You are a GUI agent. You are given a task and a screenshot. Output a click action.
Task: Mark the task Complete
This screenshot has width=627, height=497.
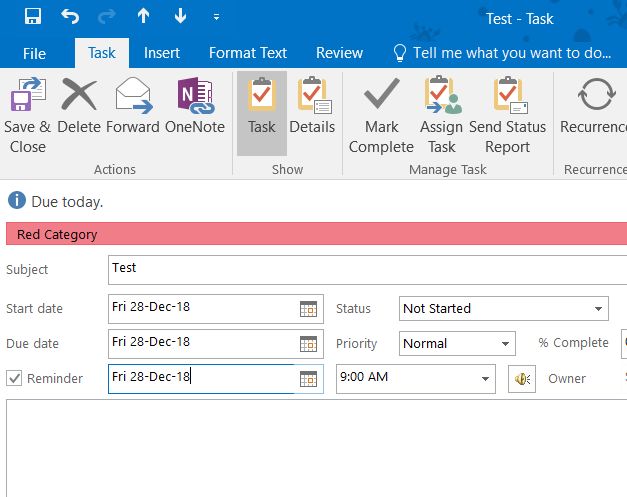(381, 115)
